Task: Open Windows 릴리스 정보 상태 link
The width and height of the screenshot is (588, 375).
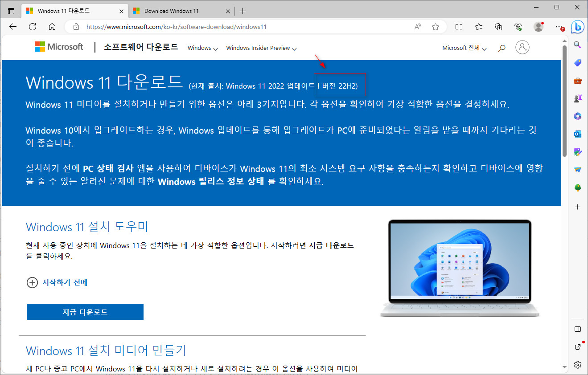Action: (x=211, y=182)
